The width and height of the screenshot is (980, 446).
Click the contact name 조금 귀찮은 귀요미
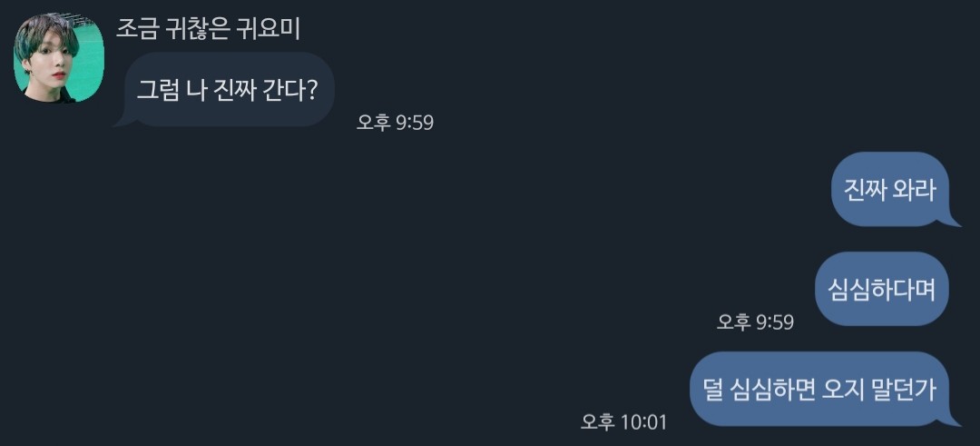click(208, 28)
